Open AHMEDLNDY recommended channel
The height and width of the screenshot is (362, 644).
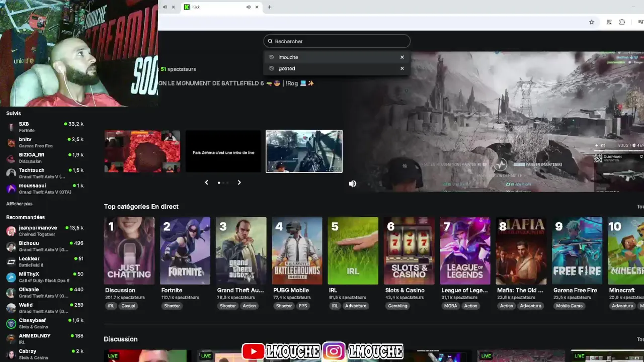(45, 339)
